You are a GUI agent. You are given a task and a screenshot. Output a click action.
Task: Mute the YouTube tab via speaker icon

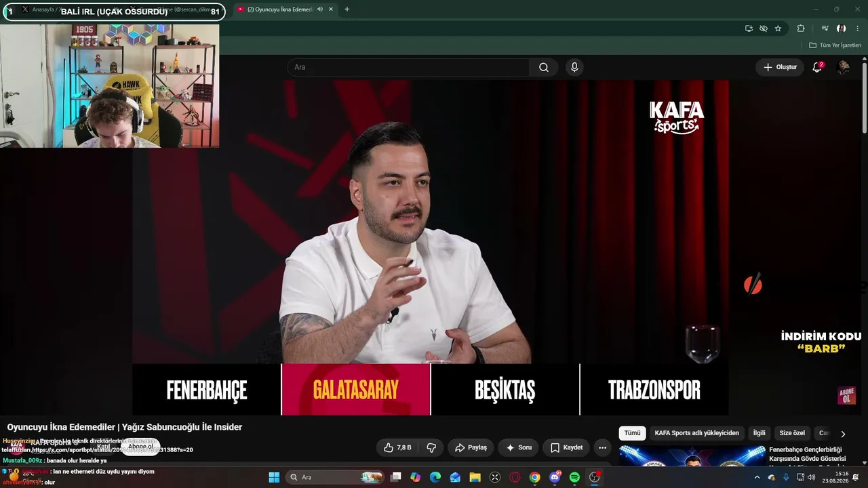pyautogui.click(x=319, y=9)
